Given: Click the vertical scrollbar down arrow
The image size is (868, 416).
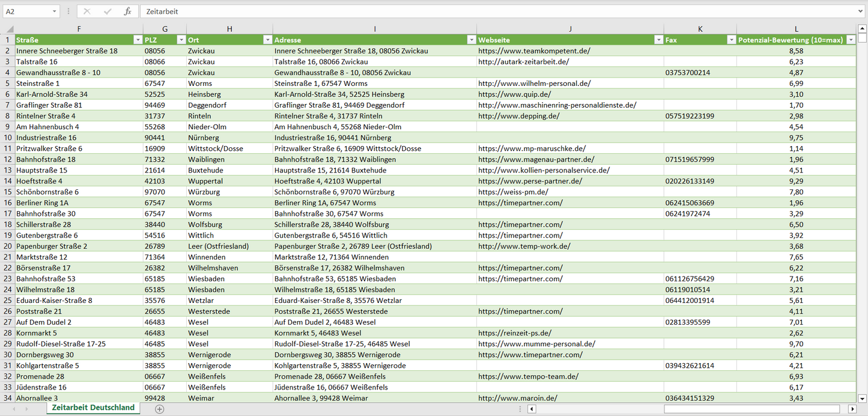Looking at the screenshot, I should click(x=863, y=398).
